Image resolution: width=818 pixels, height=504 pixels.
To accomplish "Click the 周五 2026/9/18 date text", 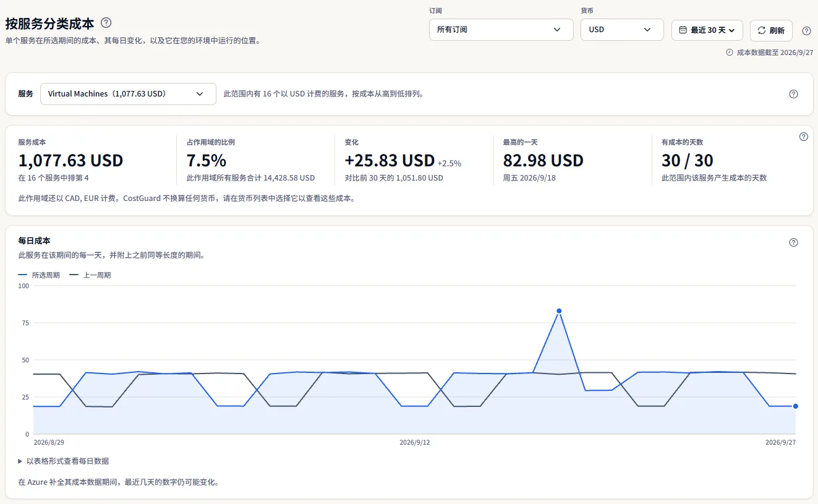I will click(529, 178).
